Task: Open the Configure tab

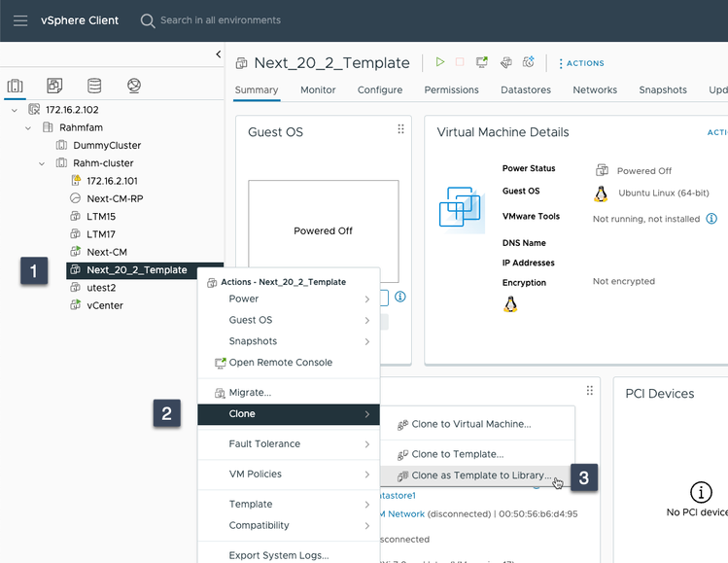Action: (x=379, y=89)
